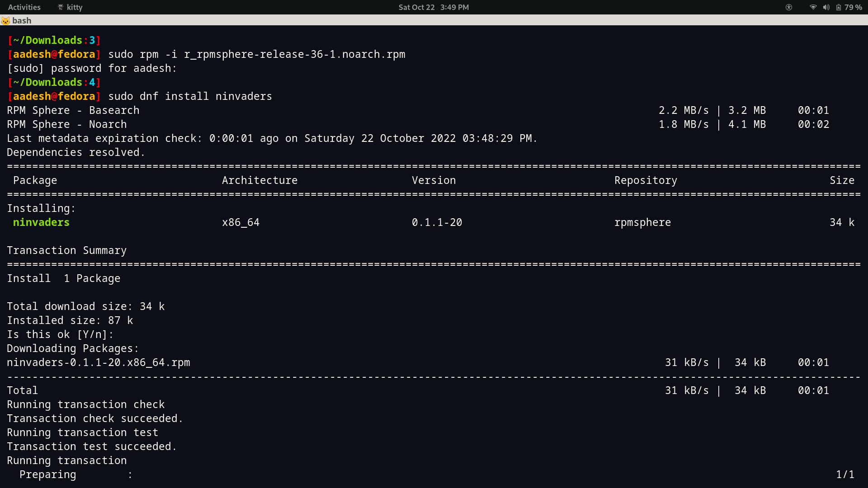Image resolution: width=868 pixels, height=488 pixels.
Task: Open the Activities overview
Action: (24, 7)
